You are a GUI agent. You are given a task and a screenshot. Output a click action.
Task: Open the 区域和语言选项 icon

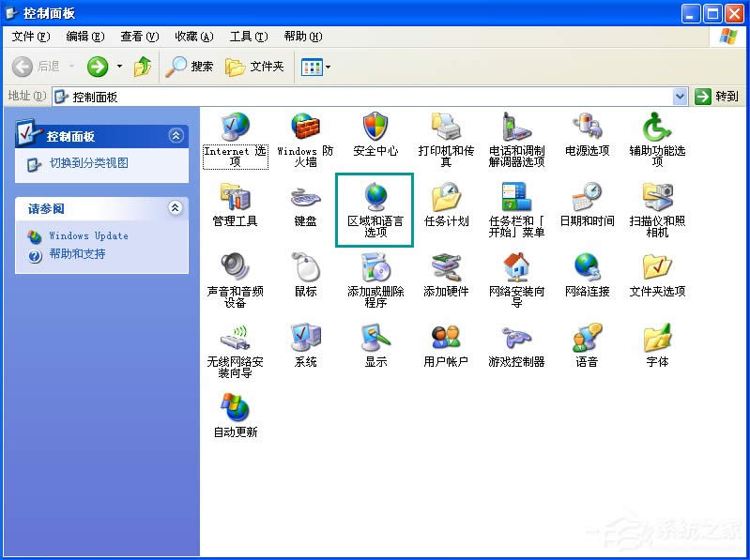click(x=375, y=198)
